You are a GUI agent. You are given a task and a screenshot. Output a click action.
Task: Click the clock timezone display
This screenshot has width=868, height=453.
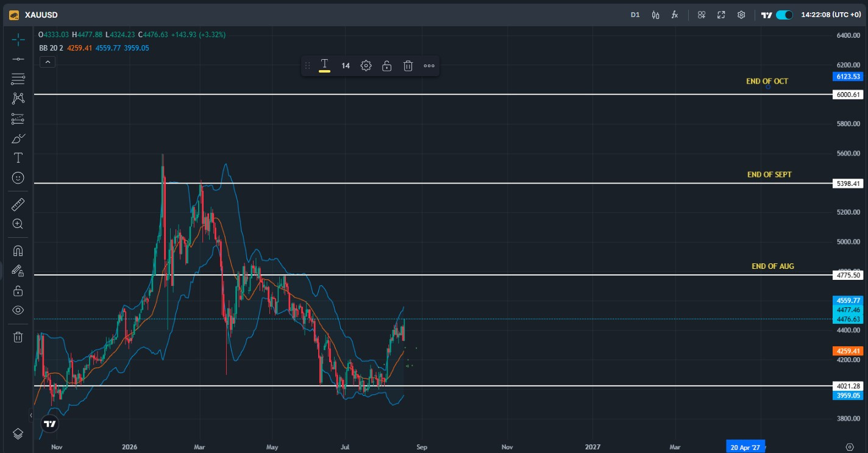[x=831, y=15]
